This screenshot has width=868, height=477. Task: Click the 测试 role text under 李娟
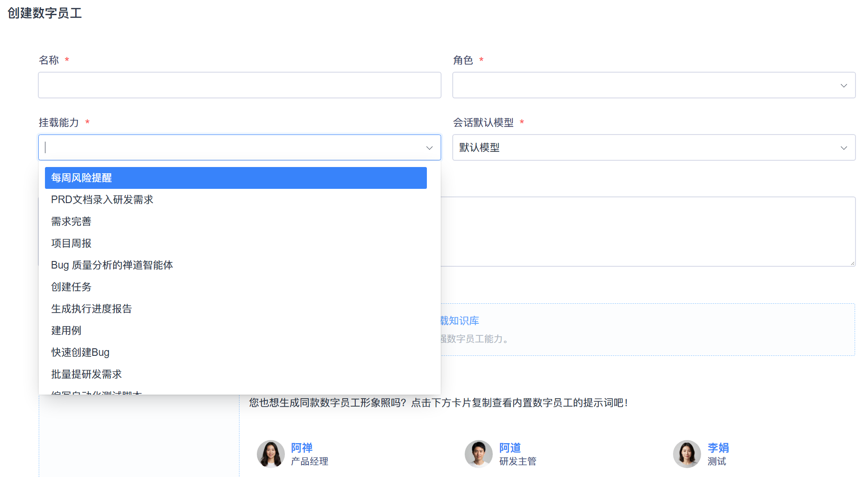point(717,461)
